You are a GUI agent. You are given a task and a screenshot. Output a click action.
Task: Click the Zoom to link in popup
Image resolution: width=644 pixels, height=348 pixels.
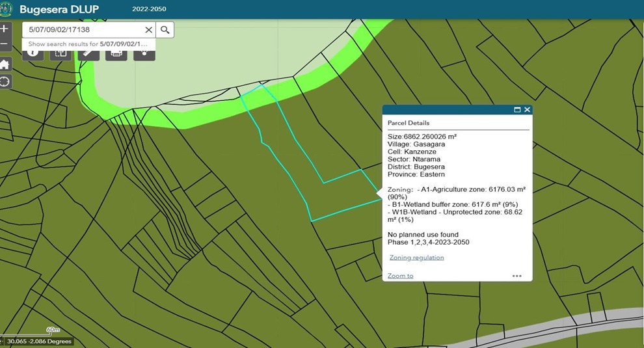400,276
